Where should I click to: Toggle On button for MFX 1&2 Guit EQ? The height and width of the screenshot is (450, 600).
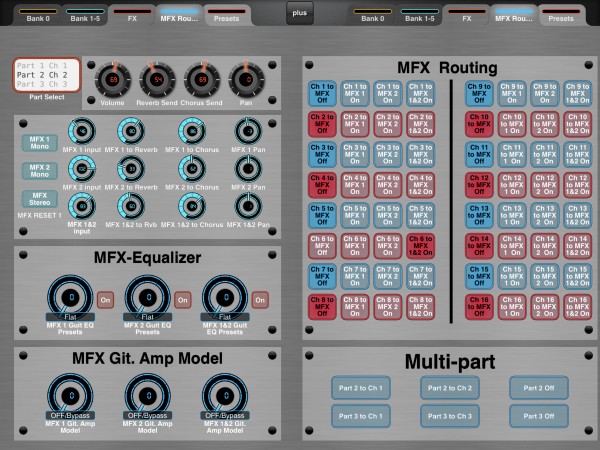(x=260, y=300)
